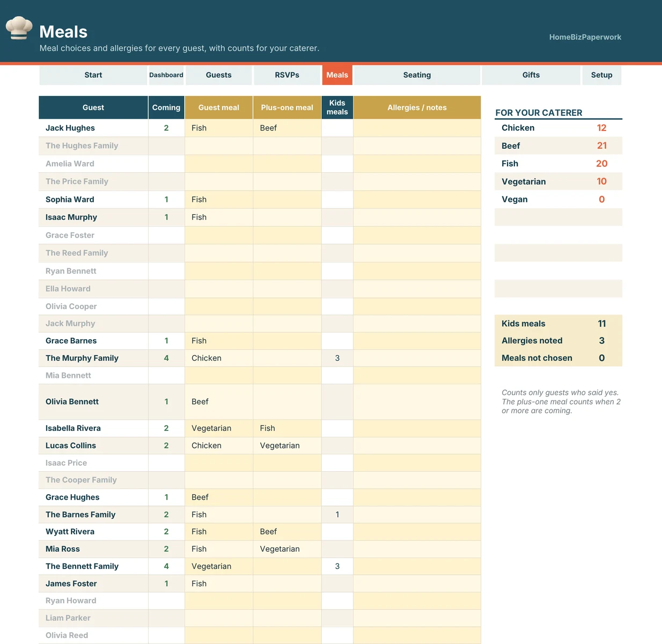662x644 pixels.
Task: Open the Setup tab
Action: [x=602, y=75]
